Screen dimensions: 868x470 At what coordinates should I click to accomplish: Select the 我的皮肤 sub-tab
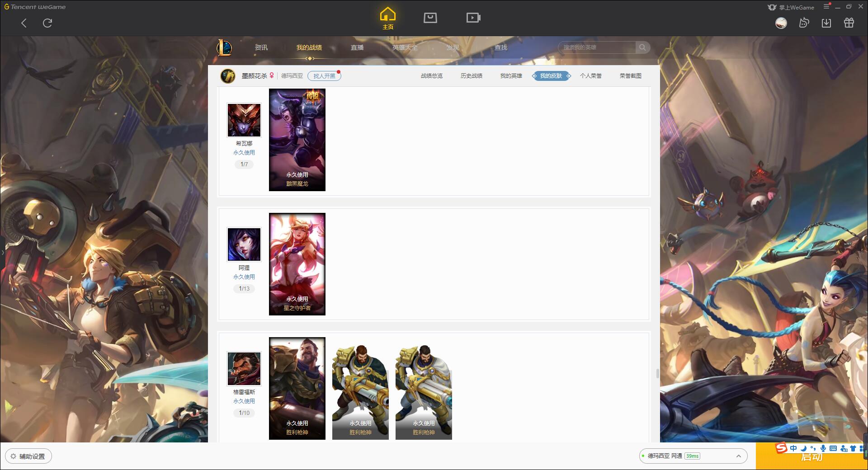pos(551,76)
